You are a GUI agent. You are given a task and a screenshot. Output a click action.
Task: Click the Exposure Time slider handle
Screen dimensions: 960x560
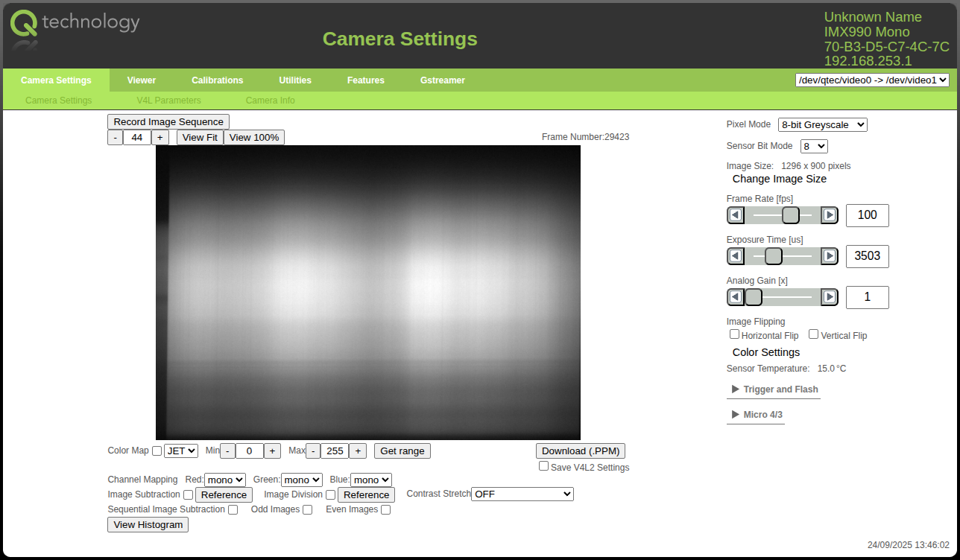coord(774,256)
